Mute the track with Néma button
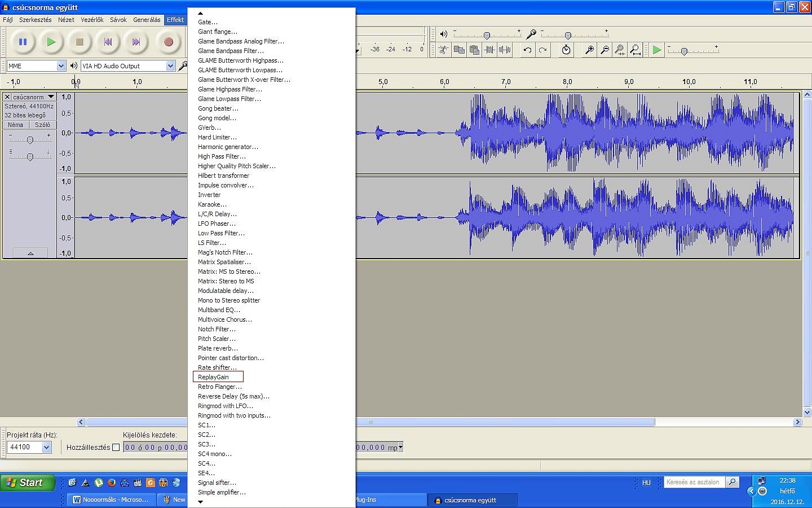812x508 pixels. [16, 125]
